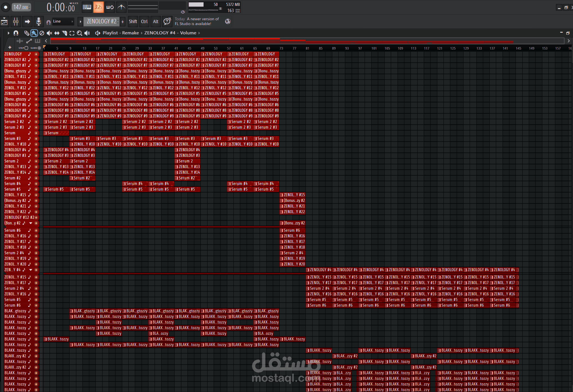Viewport: 573px width, 392px height.
Task: Switch to the piano pattern clip source
Action: 37,41
